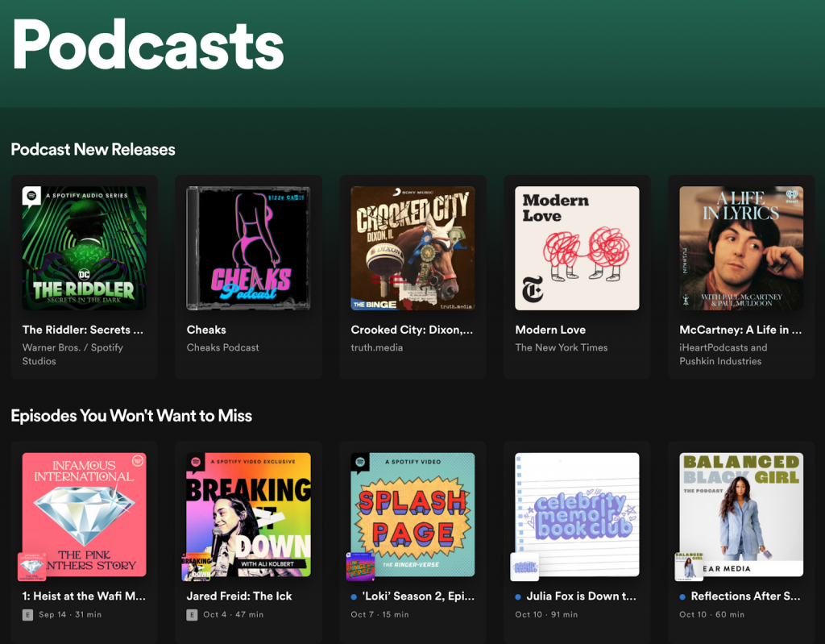Select the Modern Love podcast artwork
This screenshot has height=644, width=825.
point(577,248)
